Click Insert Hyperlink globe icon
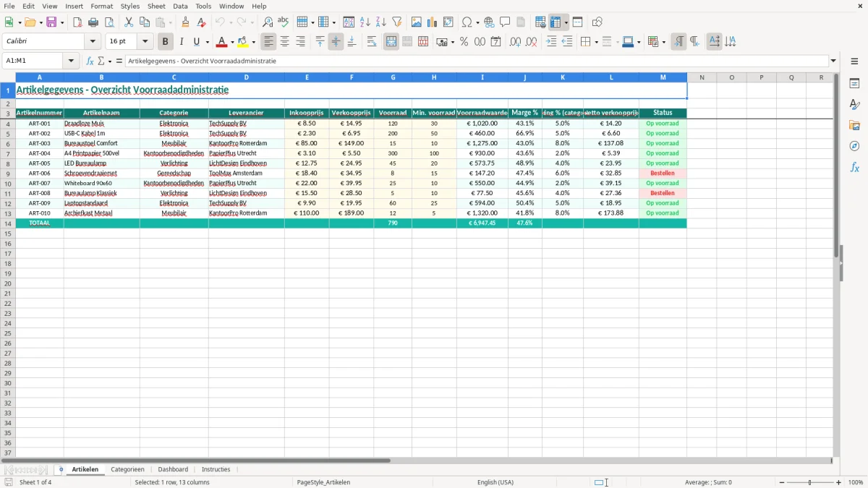 490,22
